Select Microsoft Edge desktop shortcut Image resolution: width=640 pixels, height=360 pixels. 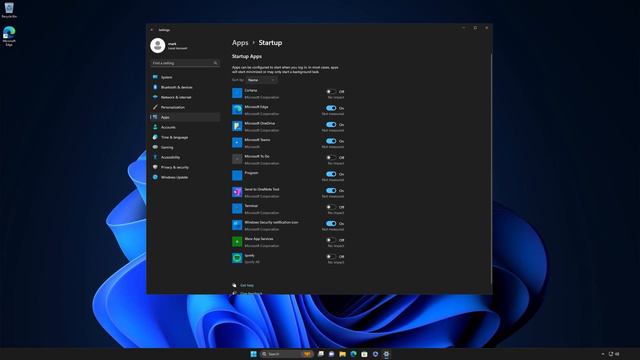click(9, 36)
